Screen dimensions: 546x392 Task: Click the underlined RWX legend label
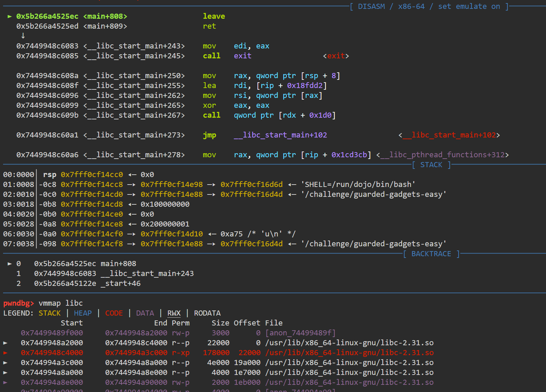pos(174,313)
